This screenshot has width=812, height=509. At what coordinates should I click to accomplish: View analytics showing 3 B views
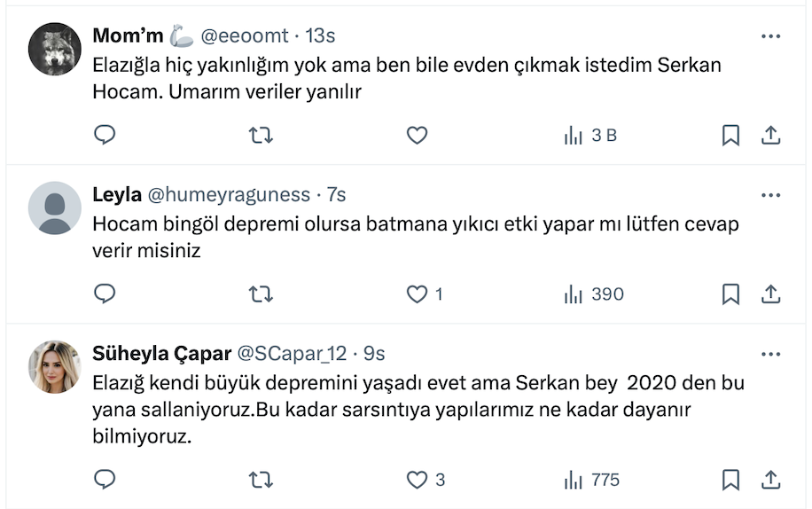pos(590,135)
